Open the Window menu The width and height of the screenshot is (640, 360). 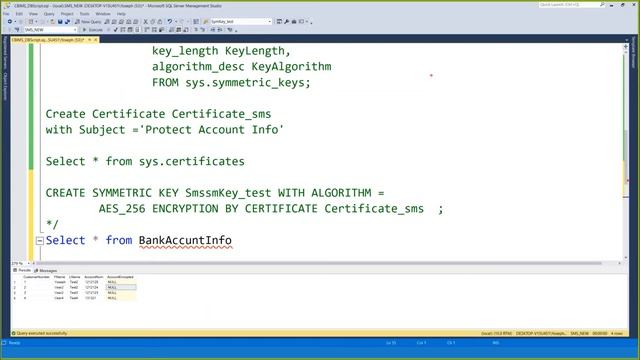click(103, 14)
